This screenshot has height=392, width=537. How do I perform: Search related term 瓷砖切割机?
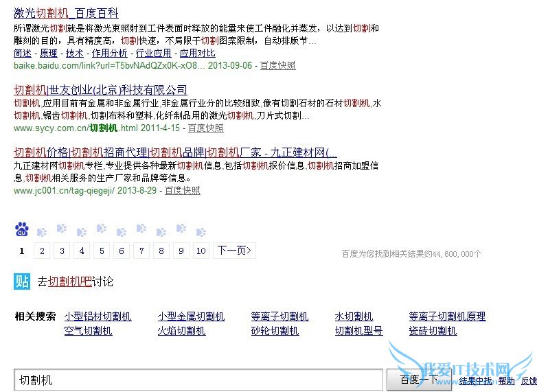point(433,331)
